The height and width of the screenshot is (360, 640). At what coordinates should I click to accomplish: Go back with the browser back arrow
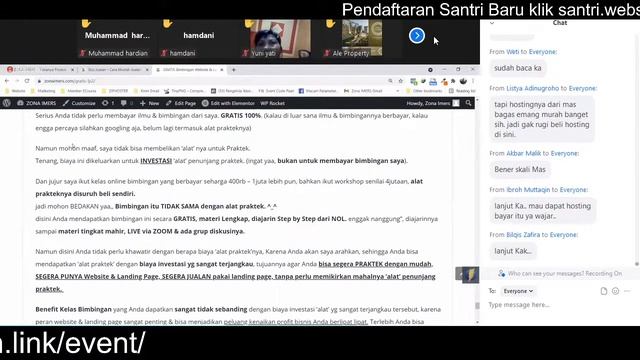7,81
